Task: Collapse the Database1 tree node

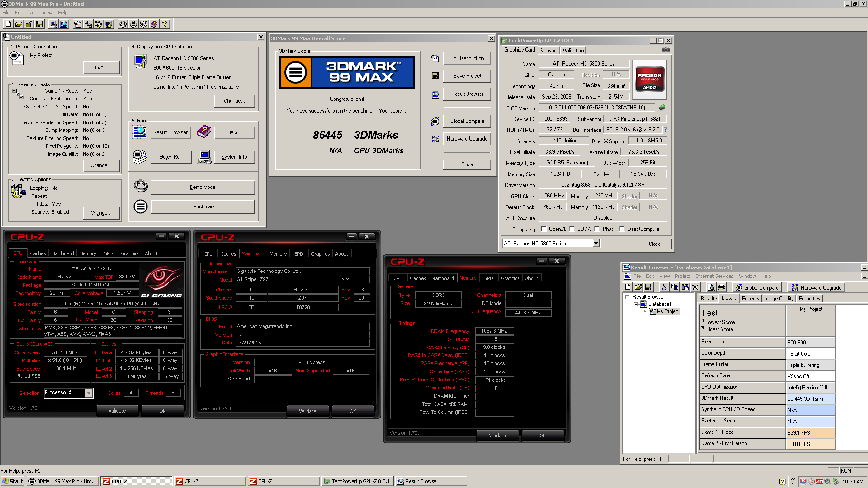Action: tap(636, 304)
